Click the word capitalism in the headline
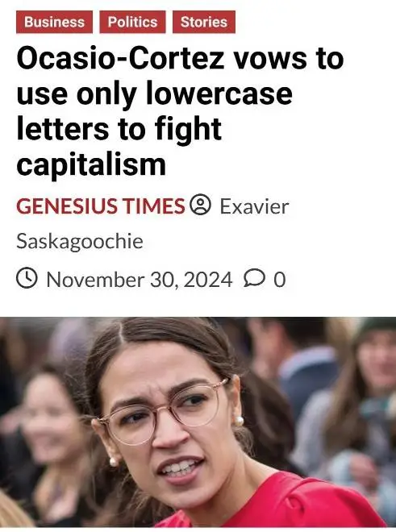This screenshot has height=532, width=396. [91, 165]
